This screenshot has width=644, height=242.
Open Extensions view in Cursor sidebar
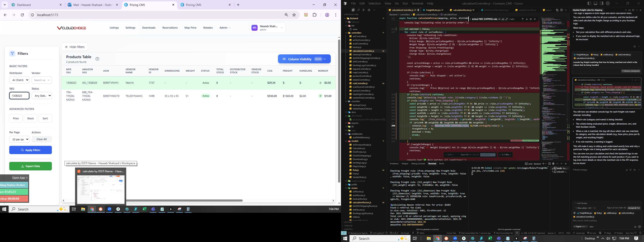pos(369,10)
